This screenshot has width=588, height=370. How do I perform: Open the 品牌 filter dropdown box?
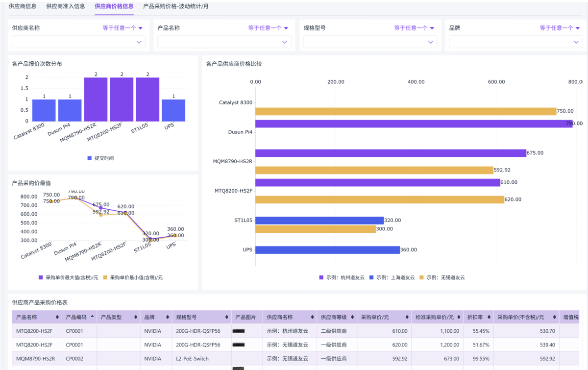tap(515, 42)
